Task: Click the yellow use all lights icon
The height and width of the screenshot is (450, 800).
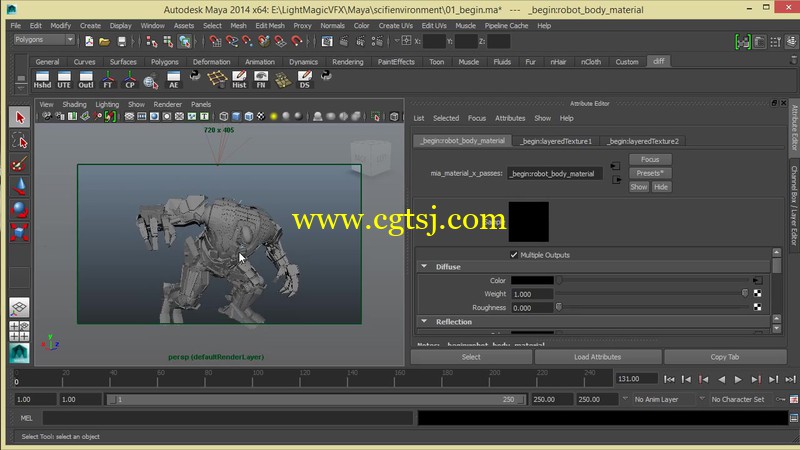Action: [x=273, y=117]
